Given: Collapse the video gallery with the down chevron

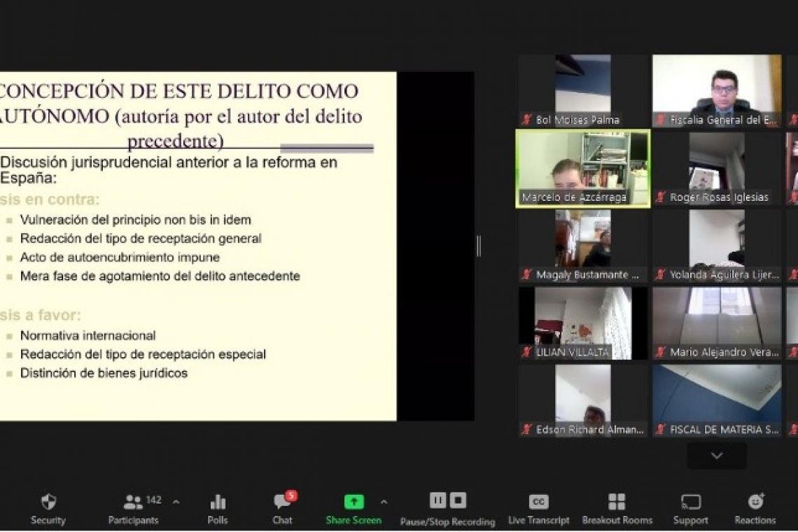Looking at the screenshot, I should coord(715,455).
